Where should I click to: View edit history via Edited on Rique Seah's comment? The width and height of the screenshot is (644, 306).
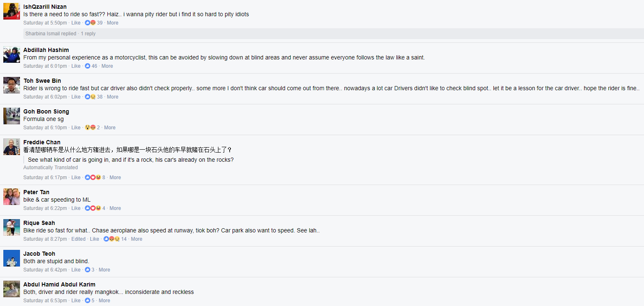[x=78, y=239]
